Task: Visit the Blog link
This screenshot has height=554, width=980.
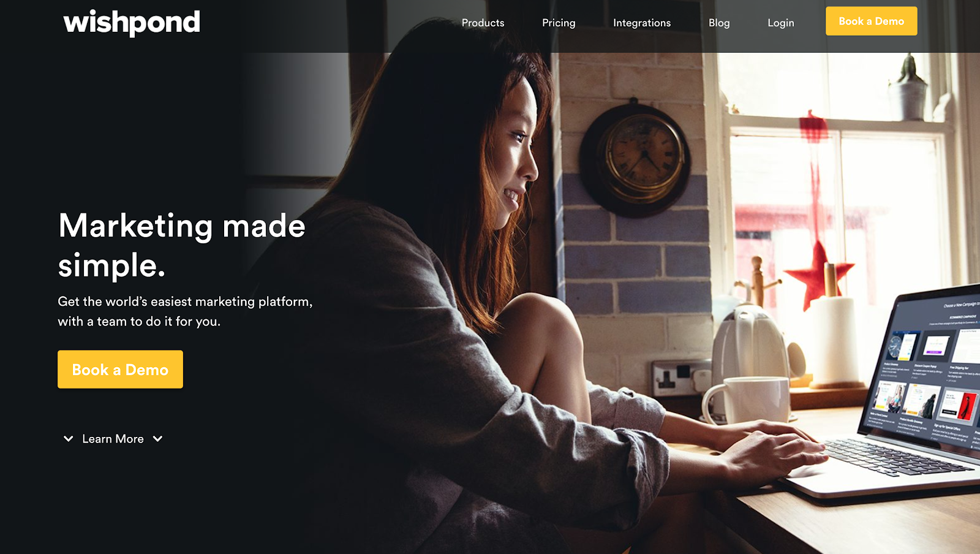Action: click(719, 23)
